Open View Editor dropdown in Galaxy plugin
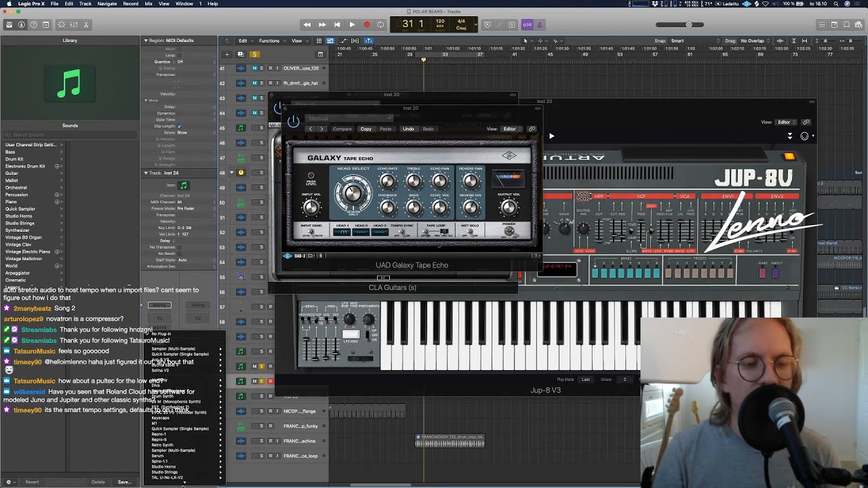868x488 pixels. 511,129
